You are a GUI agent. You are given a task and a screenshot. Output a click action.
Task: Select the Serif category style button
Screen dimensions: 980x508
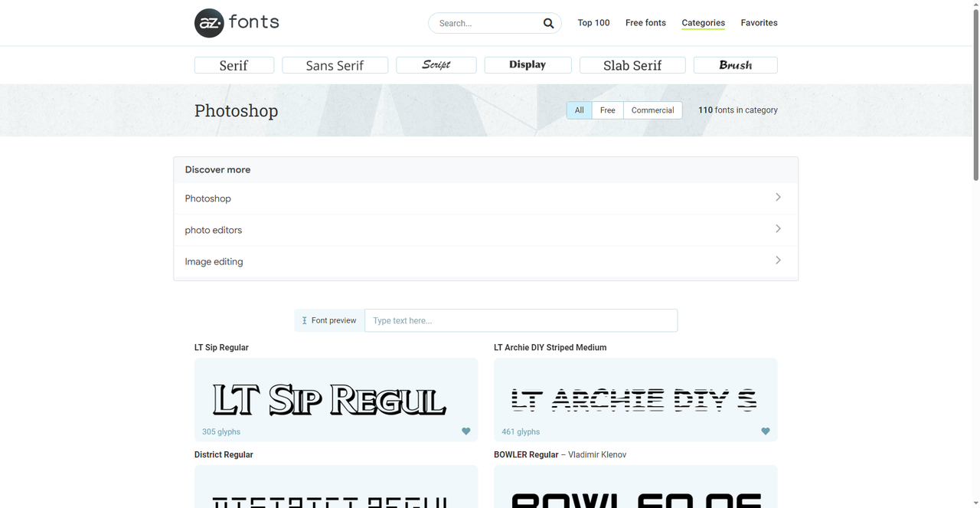click(234, 65)
